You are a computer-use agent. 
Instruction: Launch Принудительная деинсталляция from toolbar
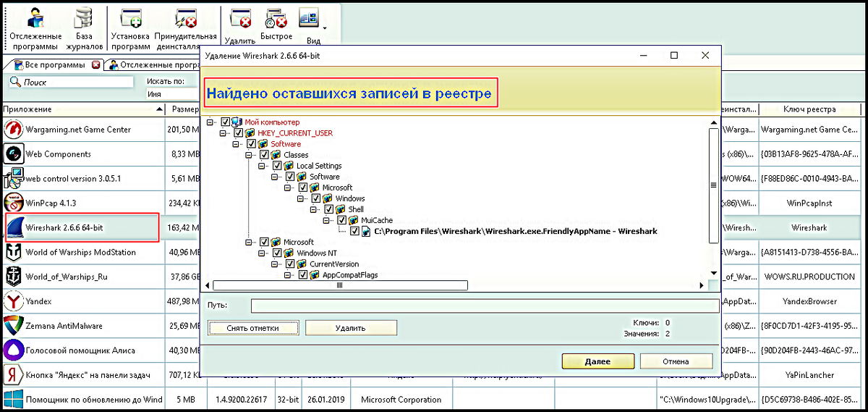(x=186, y=30)
